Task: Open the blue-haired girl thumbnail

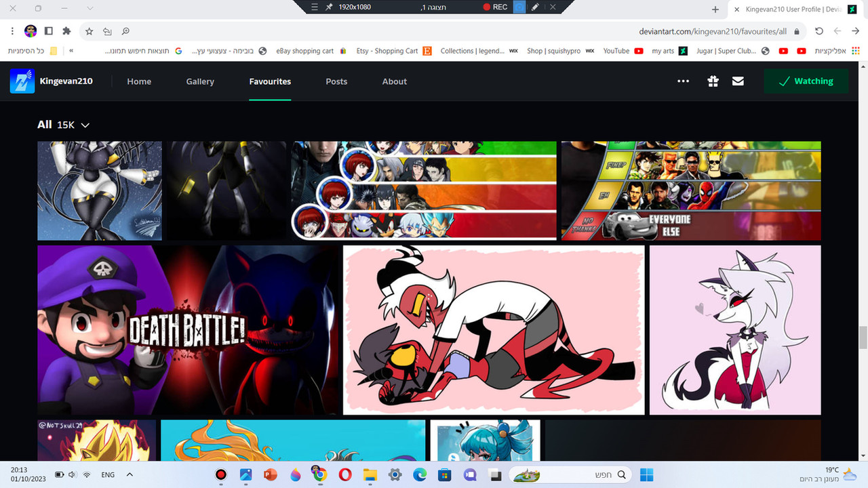Action: pyautogui.click(x=486, y=441)
